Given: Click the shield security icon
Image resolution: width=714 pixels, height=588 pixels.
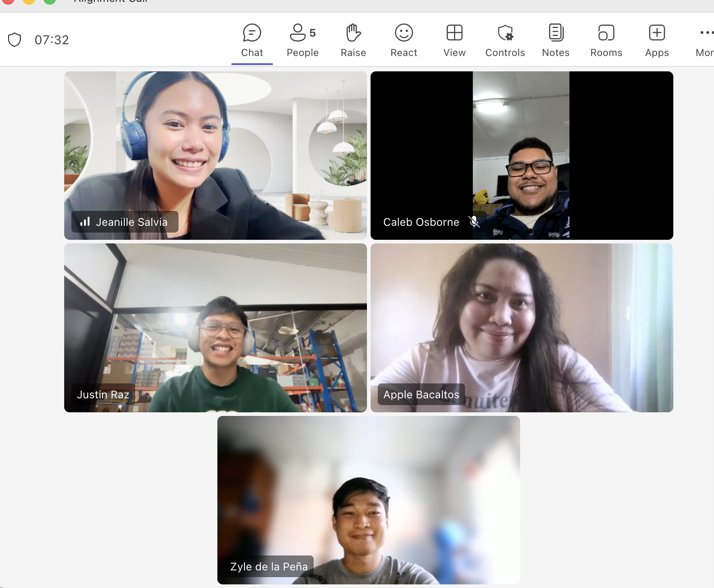Looking at the screenshot, I should pos(14,40).
